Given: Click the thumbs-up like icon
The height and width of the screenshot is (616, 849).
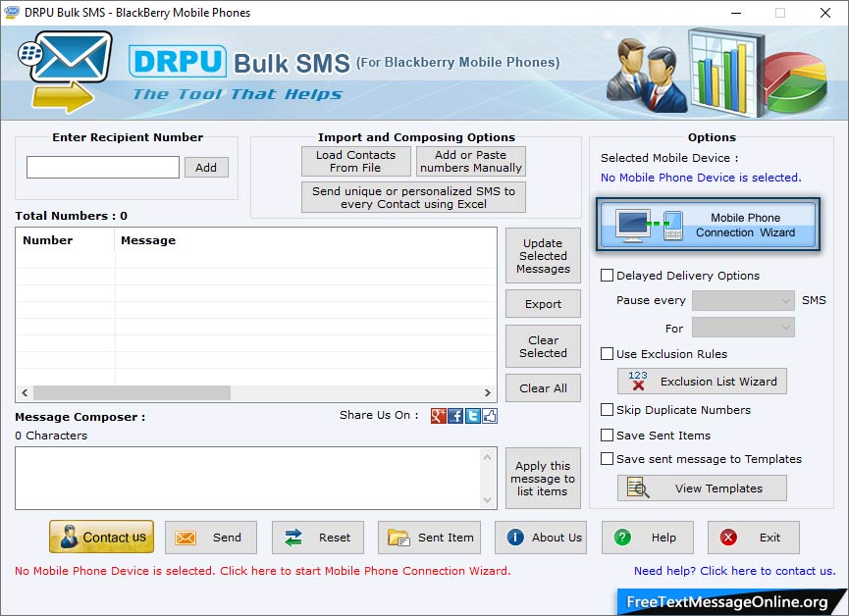Looking at the screenshot, I should 490,416.
